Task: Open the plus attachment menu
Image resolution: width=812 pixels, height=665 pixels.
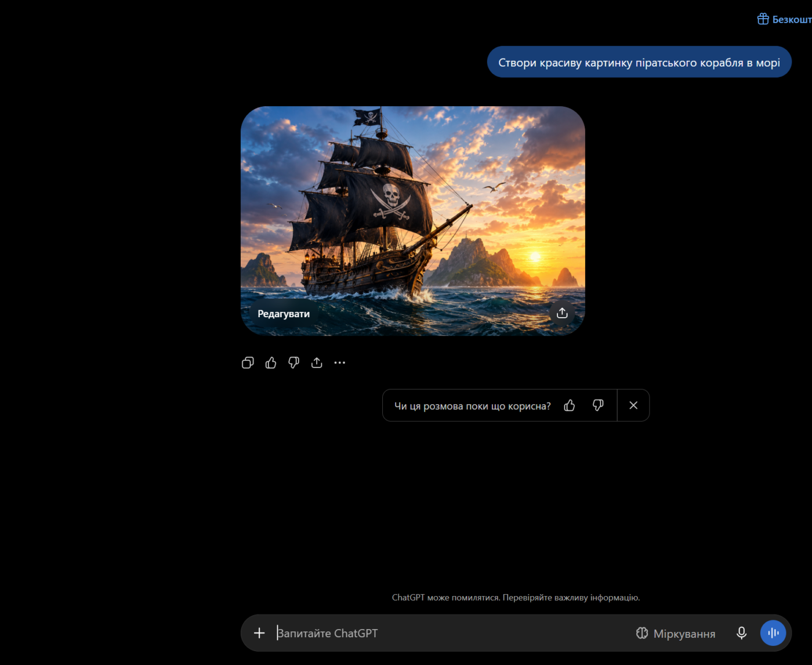Action: tap(259, 633)
